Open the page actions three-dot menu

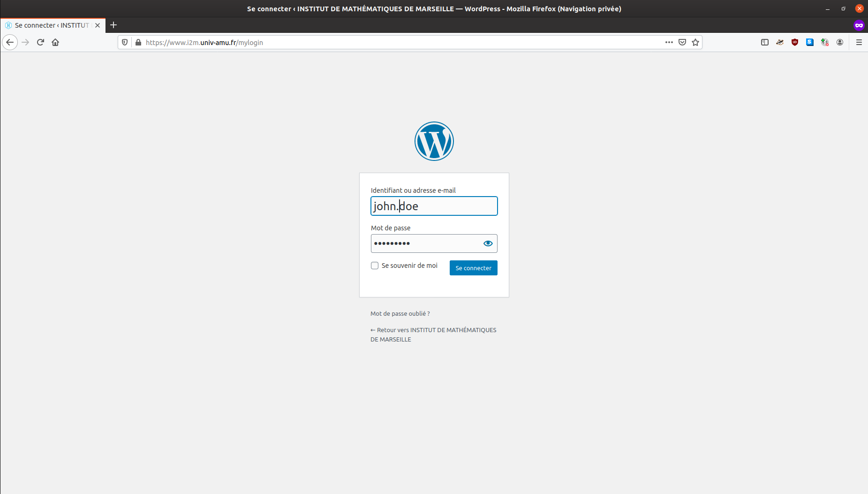tap(669, 42)
